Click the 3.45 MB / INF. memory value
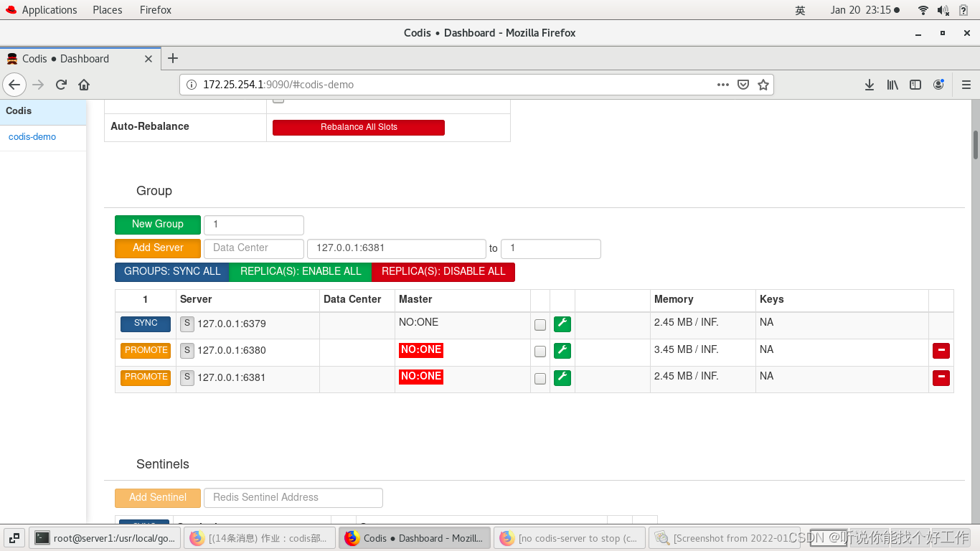Viewport: 980px width, 551px height. tap(687, 349)
